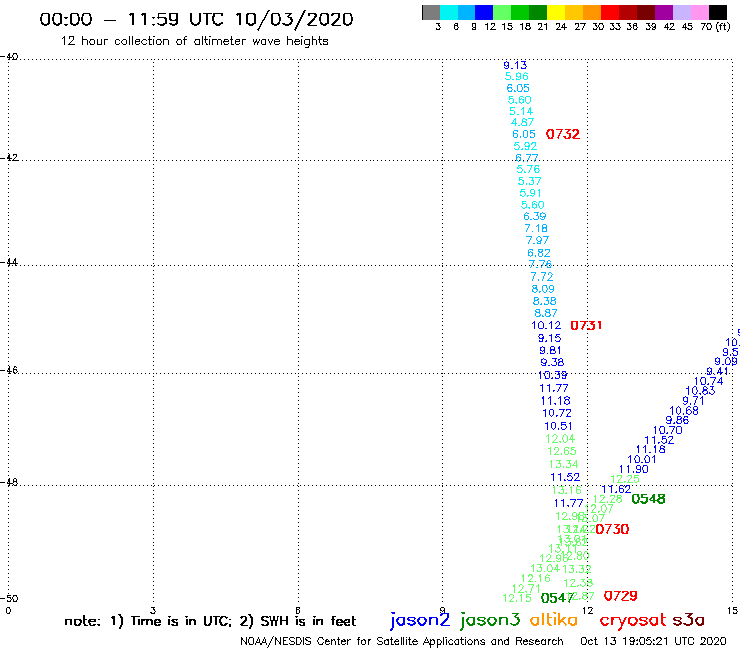Click the 7.18 wave height value
Viewport: 740px width, 650px height.
pyautogui.click(x=536, y=228)
